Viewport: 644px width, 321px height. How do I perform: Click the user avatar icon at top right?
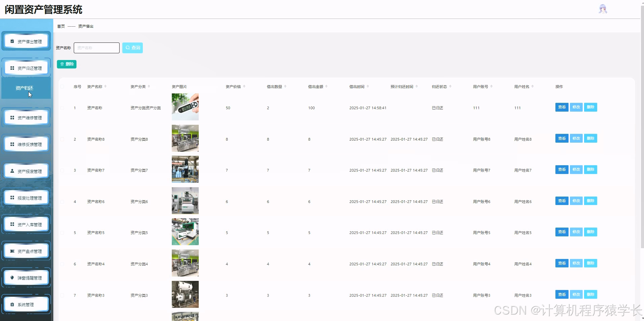click(603, 9)
